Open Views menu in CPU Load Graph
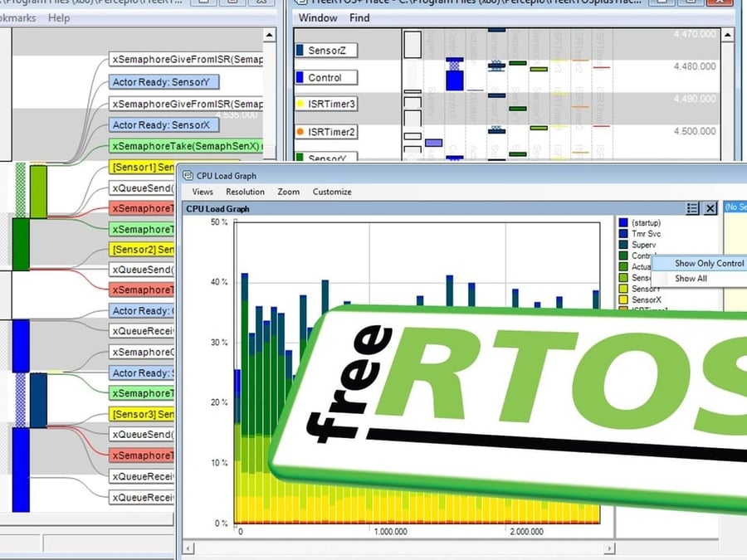Viewport: 747px width, 560px height. (x=203, y=192)
